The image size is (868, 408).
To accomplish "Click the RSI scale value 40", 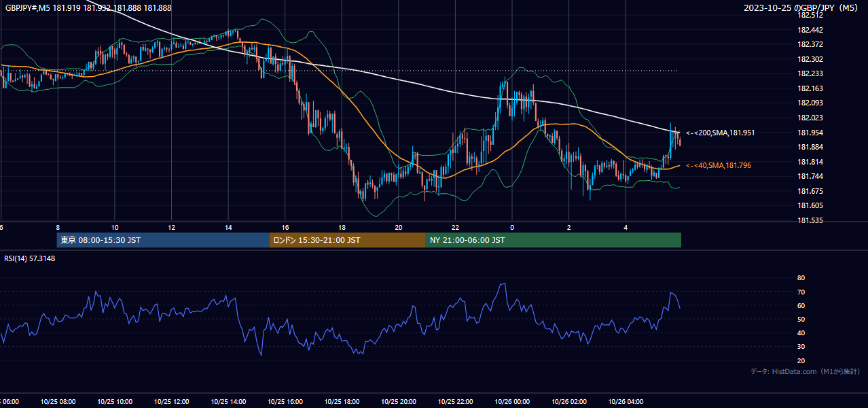I will point(801,333).
